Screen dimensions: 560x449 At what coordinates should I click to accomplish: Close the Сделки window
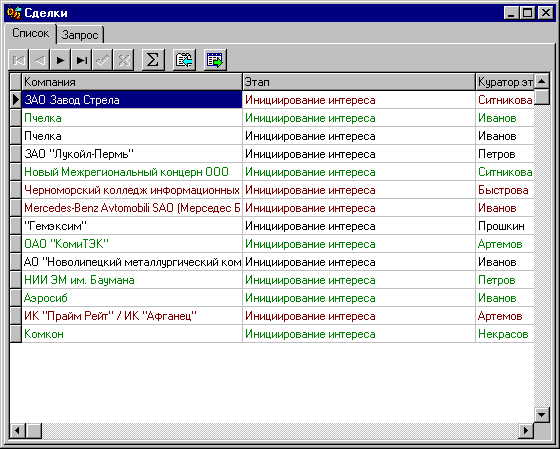point(546,13)
